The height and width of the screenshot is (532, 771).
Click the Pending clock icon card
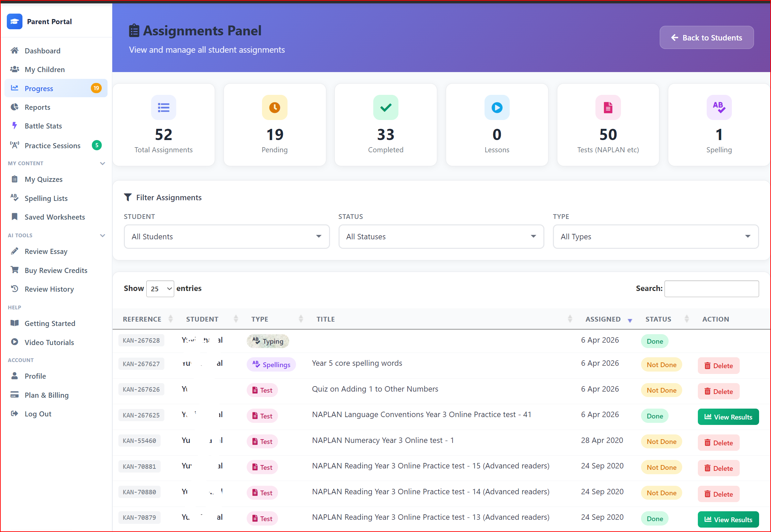point(275,108)
